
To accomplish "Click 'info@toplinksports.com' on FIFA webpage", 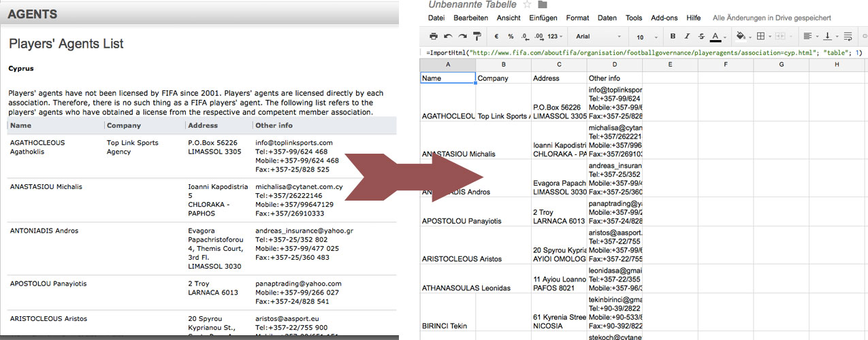I will (294, 143).
